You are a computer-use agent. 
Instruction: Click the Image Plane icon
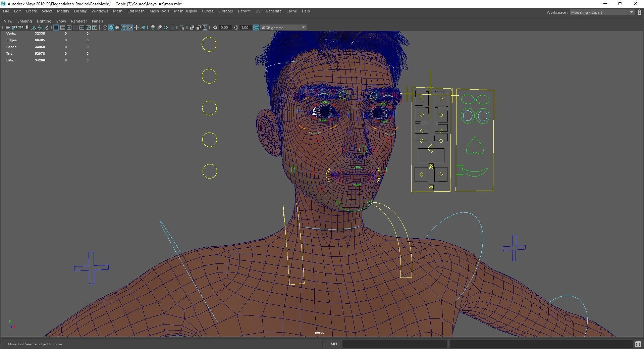click(x=34, y=28)
